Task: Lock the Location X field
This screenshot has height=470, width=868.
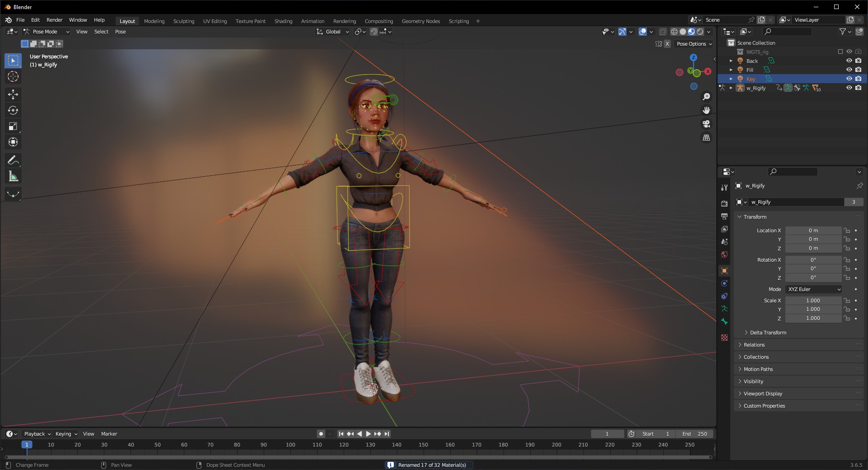Action: [847, 230]
